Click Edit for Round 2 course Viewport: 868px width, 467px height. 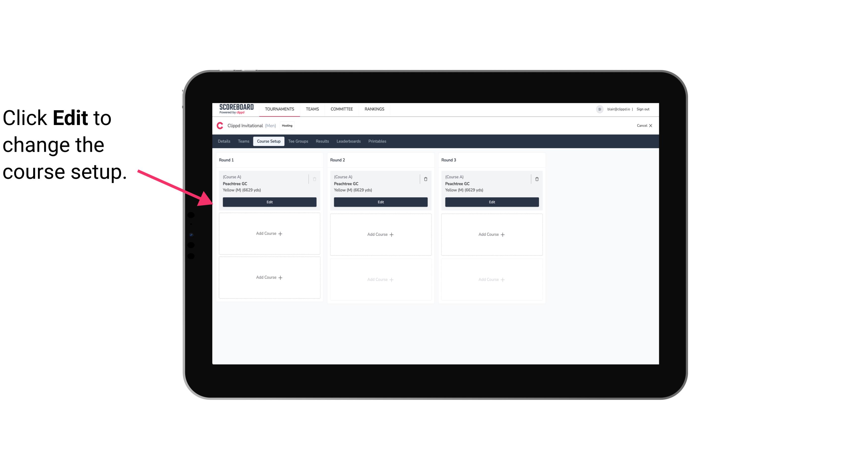click(380, 202)
